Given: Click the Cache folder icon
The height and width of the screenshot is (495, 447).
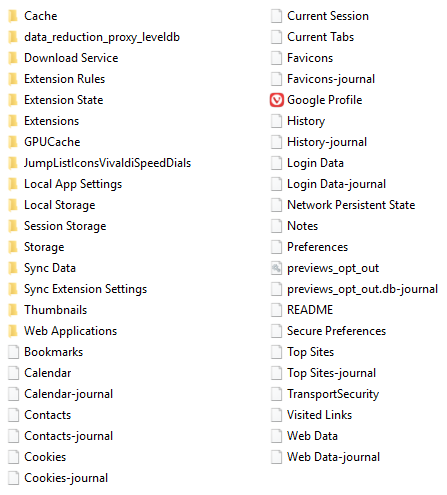Looking at the screenshot, I should click(13, 16).
